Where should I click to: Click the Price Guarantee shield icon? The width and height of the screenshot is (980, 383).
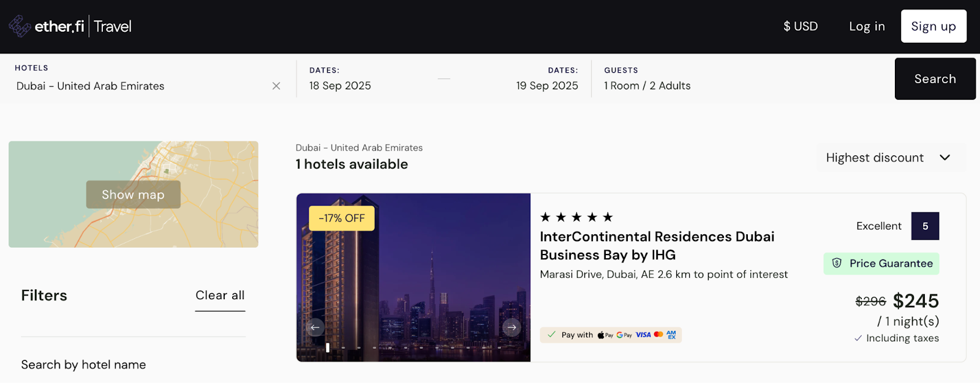pyautogui.click(x=837, y=263)
